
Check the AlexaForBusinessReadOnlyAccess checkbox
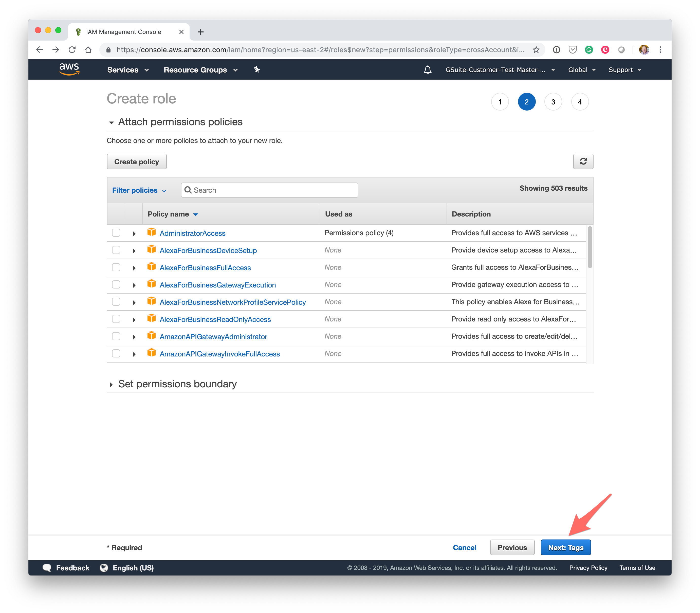pos(116,319)
